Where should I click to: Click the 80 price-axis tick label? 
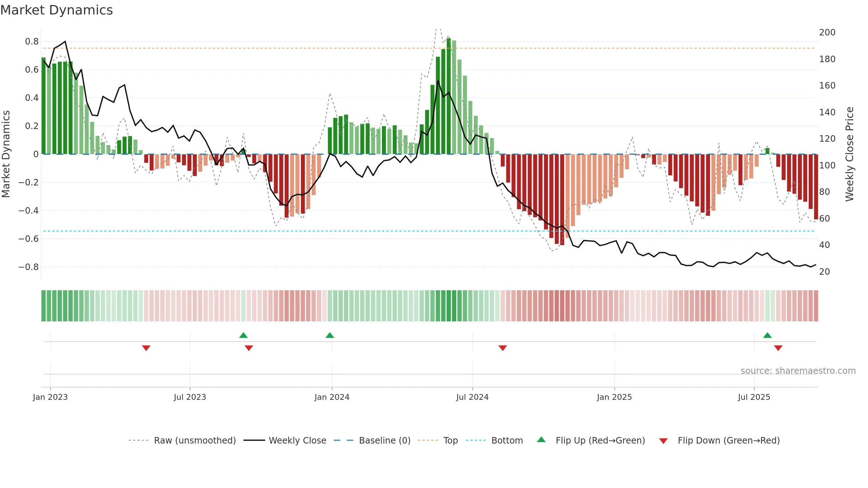tap(825, 192)
